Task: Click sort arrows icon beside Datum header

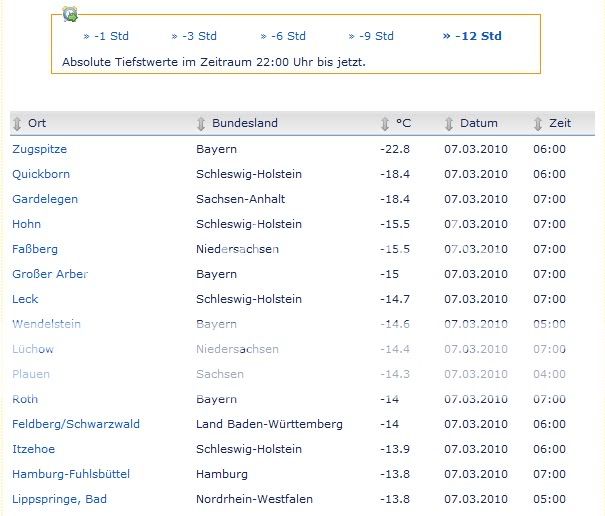Action: (449, 124)
